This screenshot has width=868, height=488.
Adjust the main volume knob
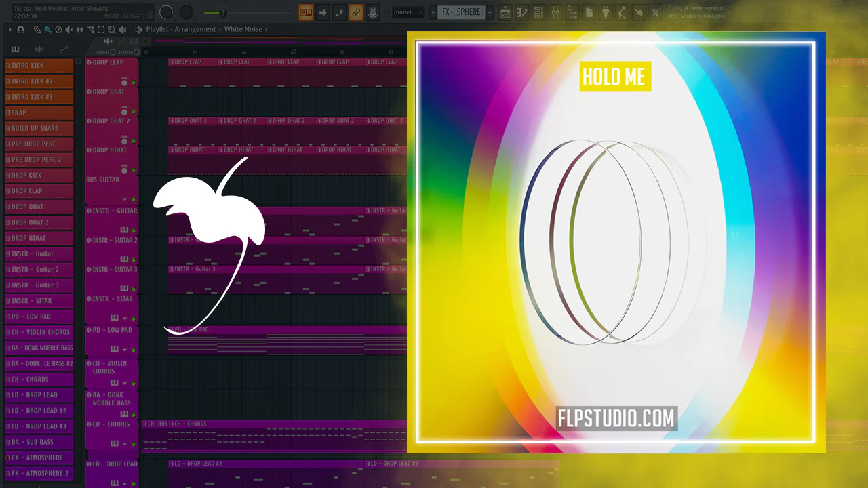tap(166, 12)
